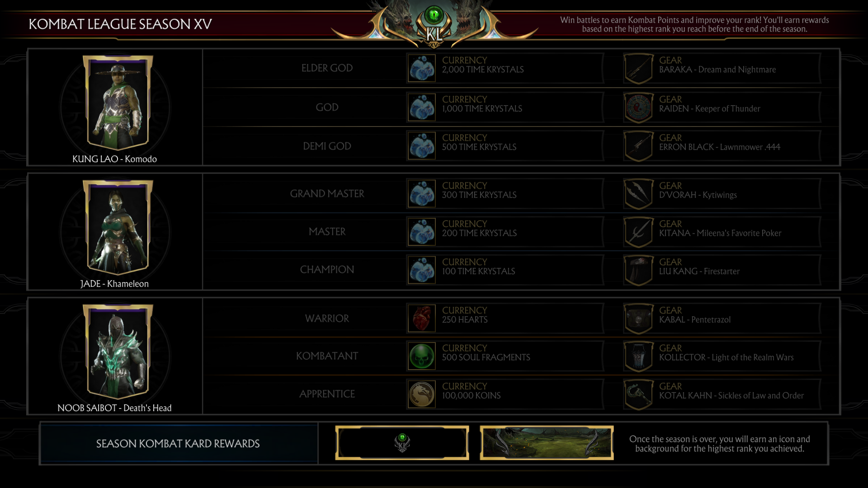868x488 pixels.
Task: Click the Kitana Mileena's Favorite Poker icon
Action: tap(638, 232)
